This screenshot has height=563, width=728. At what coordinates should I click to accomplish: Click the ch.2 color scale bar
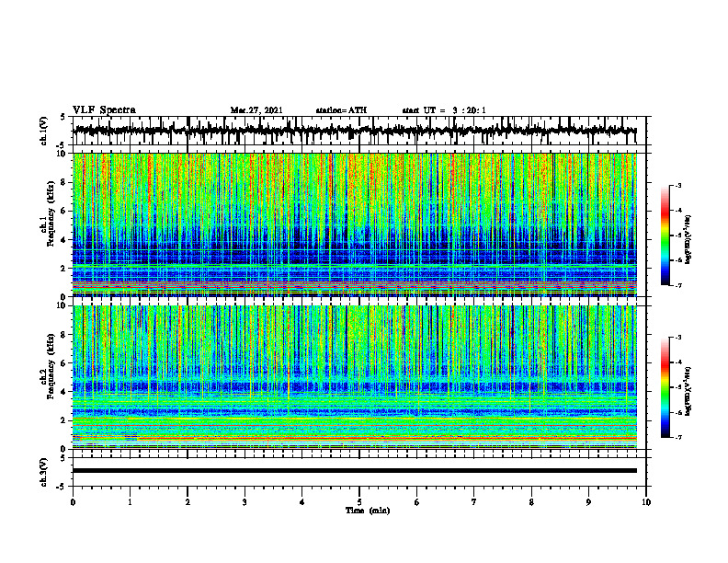click(665, 387)
